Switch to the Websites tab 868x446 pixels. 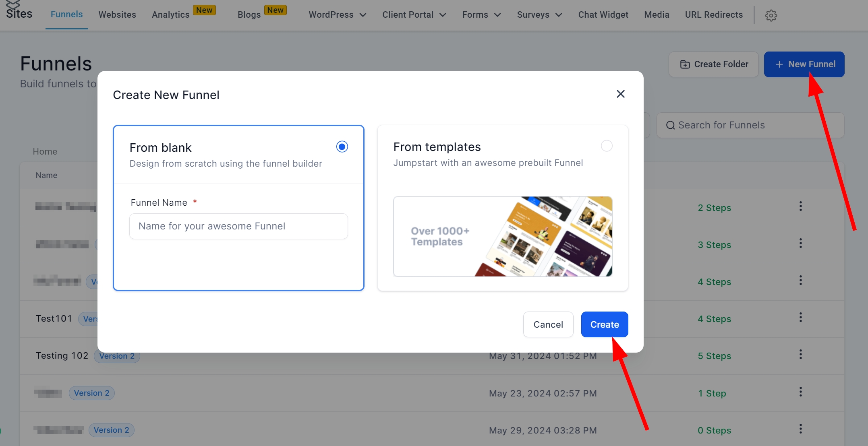117,15
